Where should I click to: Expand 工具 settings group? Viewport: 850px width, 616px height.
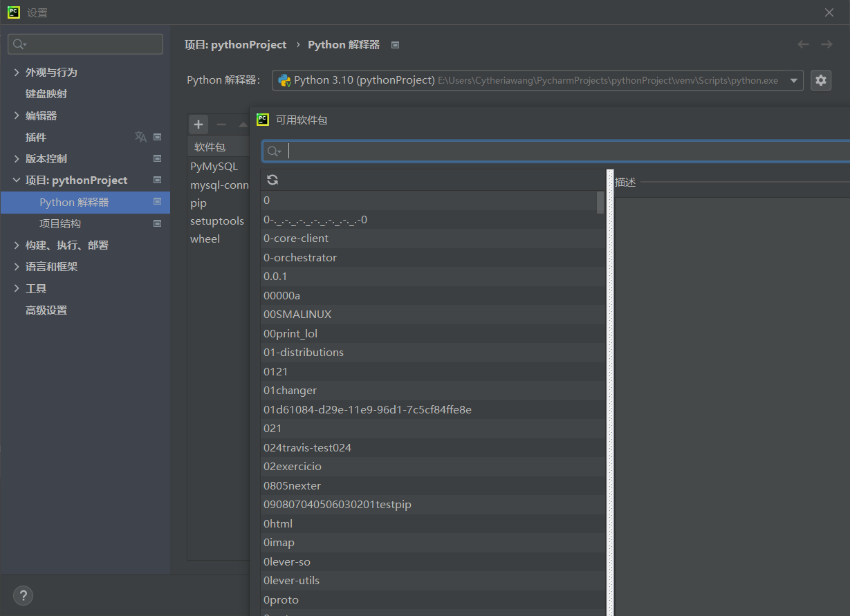point(17,288)
